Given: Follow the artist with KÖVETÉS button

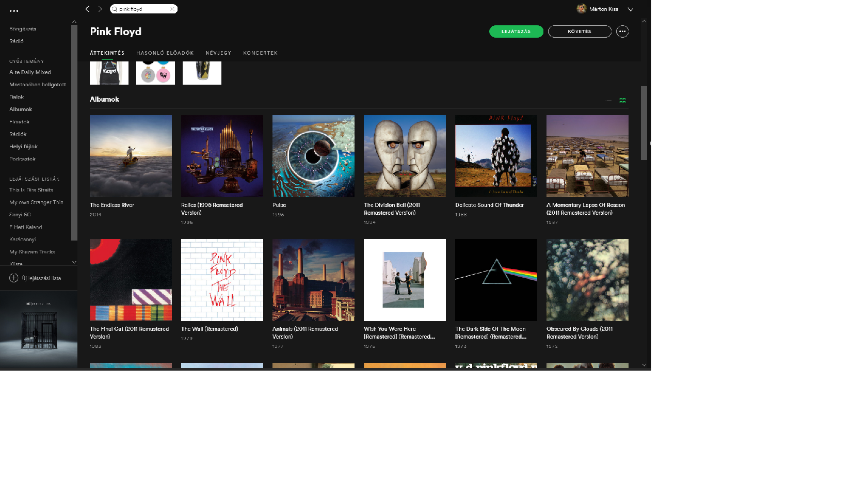Looking at the screenshot, I should (580, 31).
